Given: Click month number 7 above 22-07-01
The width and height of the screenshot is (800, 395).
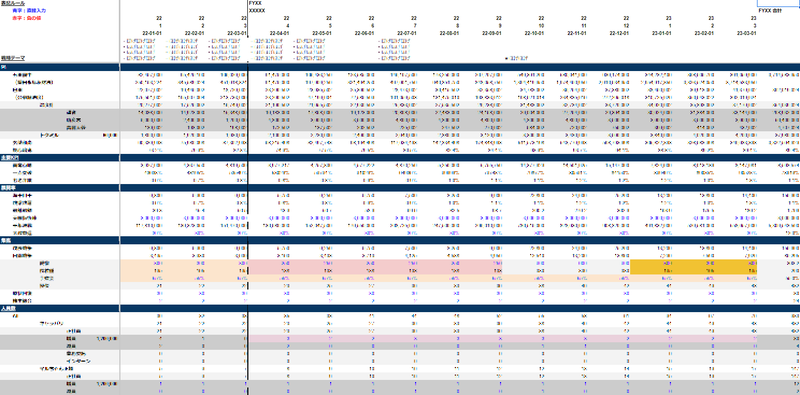Looking at the screenshot, I should 414,26.
